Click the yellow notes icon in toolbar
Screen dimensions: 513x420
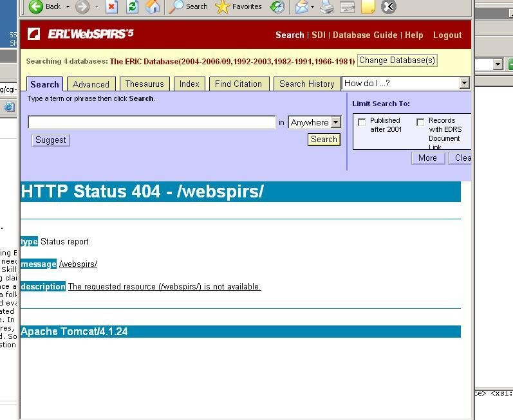click(x=368, y=6)
